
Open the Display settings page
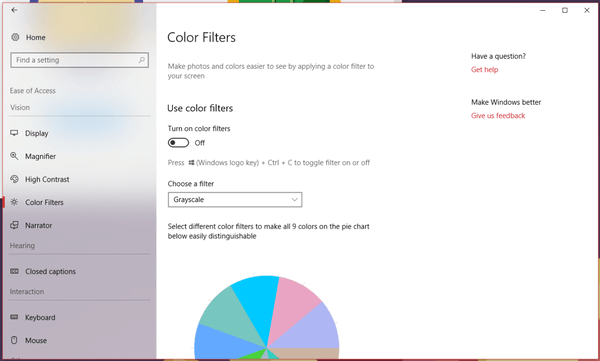point(37,133)
